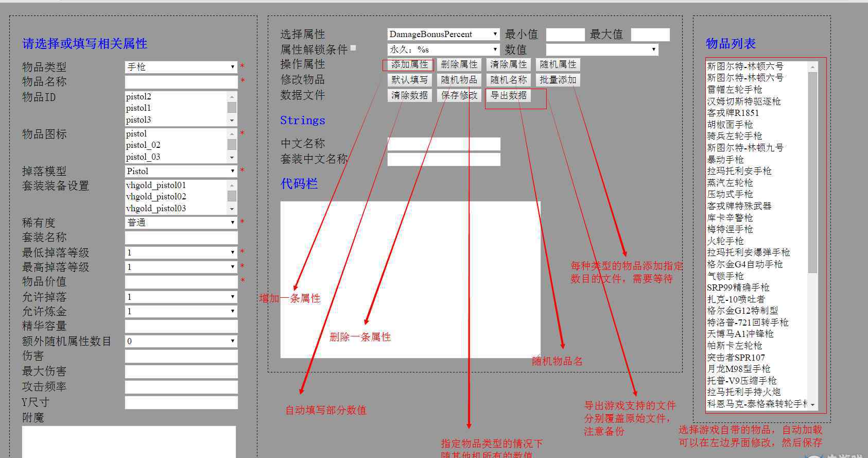Click the 物品ID list scroll down arrow

(232, 120)
